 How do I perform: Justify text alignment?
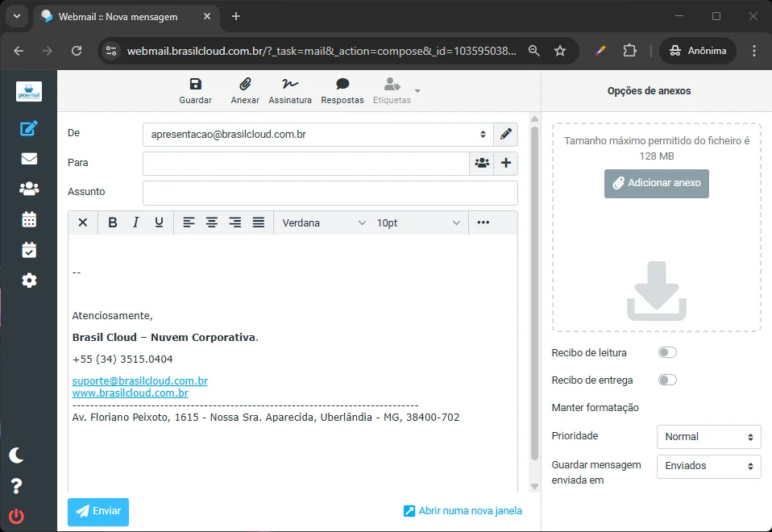(259, 222)
